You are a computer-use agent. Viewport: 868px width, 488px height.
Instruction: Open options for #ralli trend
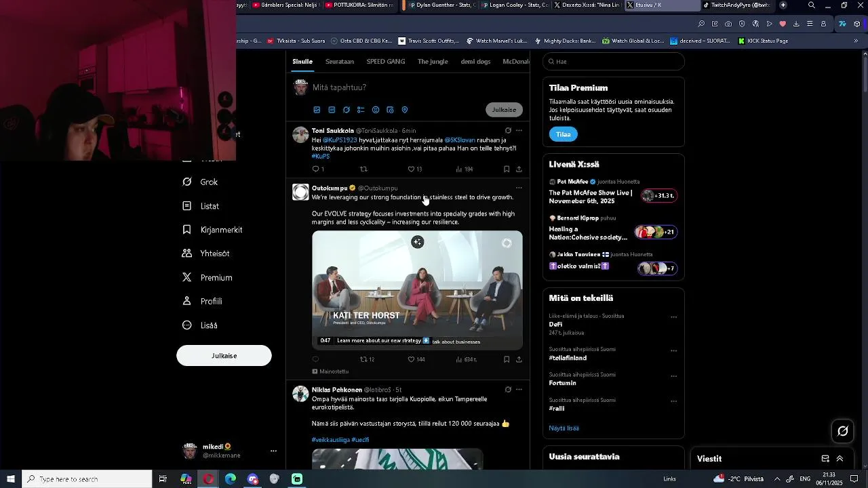tap(673, 401)
